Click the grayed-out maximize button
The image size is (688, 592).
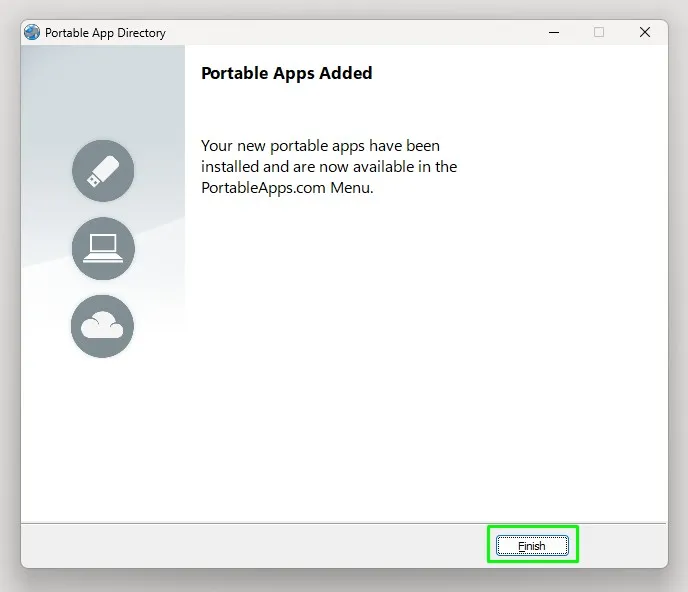pos(599,32)
